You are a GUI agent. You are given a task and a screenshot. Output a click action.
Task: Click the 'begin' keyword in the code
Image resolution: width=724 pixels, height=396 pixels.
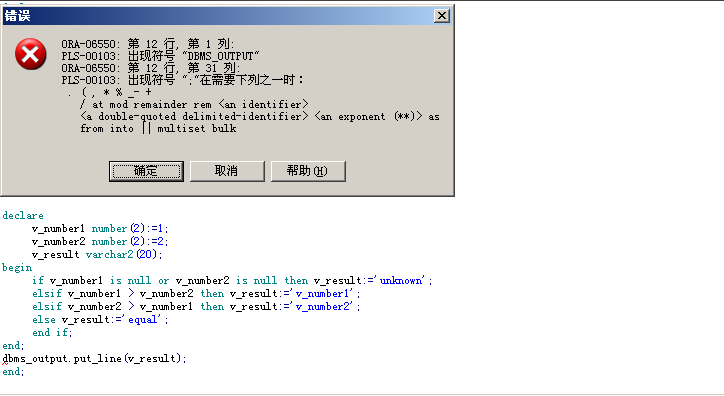coord(17,268)
